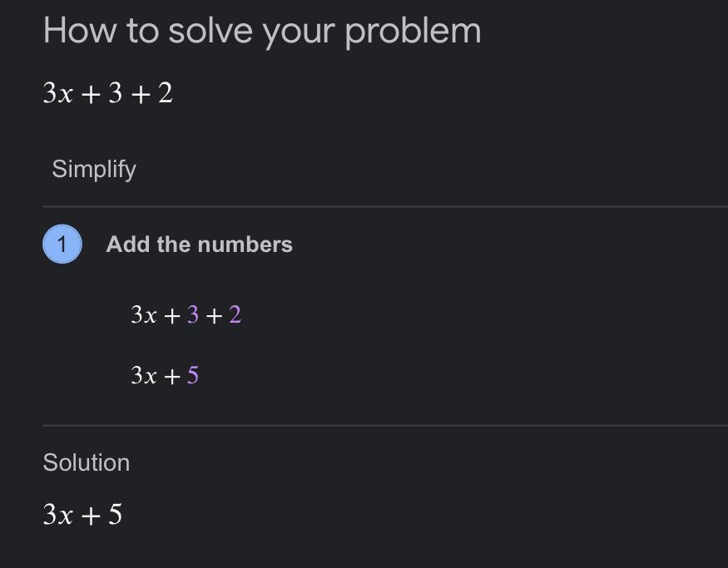Click the "How to solve your problem" heading
728x568 pixels.
pyautogui.click(x=262, y=32)
